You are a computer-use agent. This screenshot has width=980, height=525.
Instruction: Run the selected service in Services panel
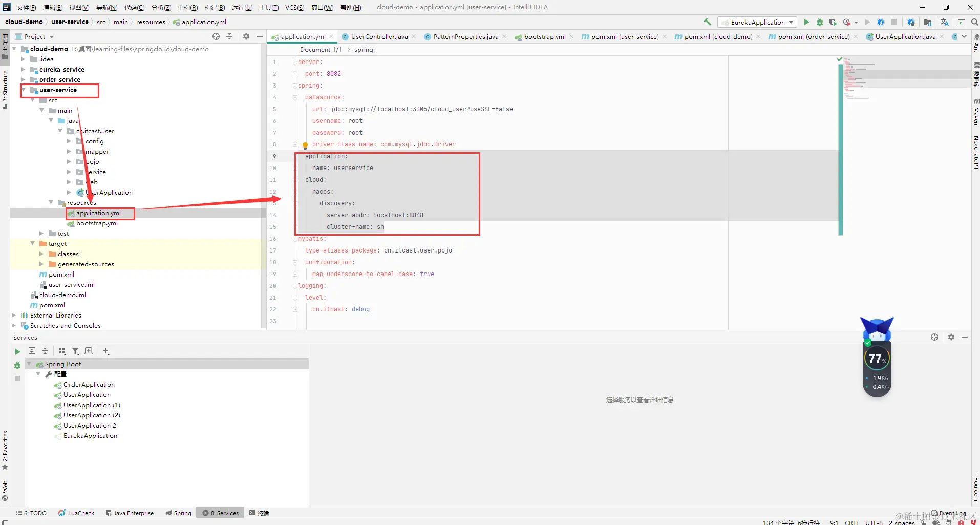pos(17,352)
